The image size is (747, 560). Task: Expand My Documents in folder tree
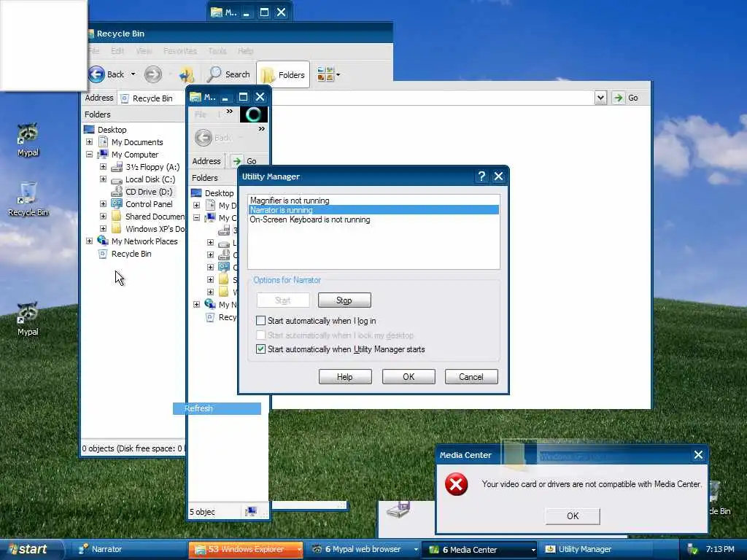coord(89,142)
